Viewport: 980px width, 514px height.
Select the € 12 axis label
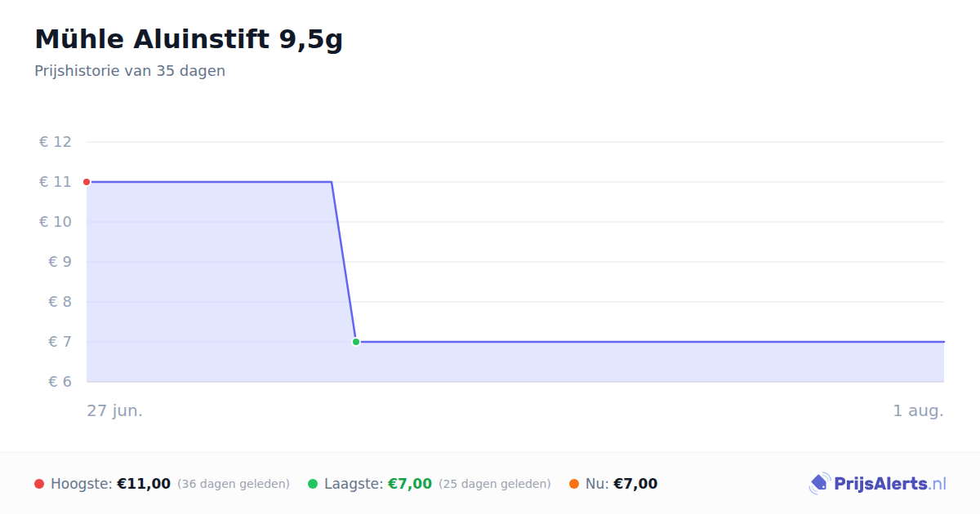(x=56, y=142)
